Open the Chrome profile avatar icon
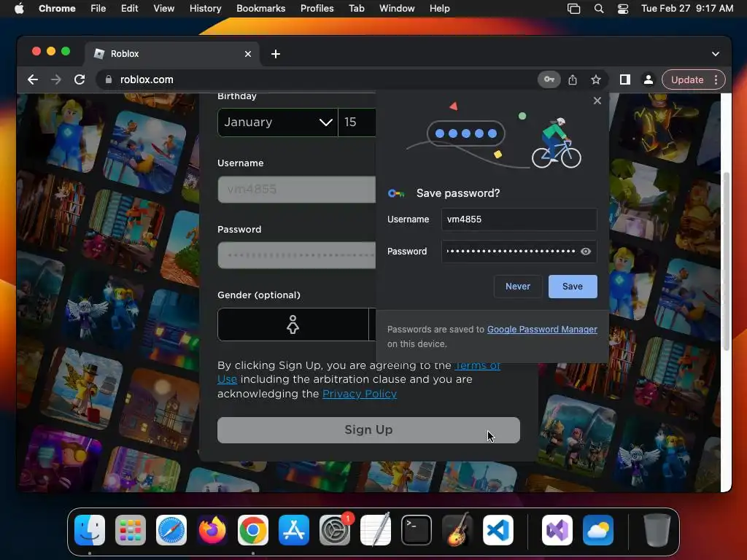Viewport: 747px width, 560px height. coord(648,79)
